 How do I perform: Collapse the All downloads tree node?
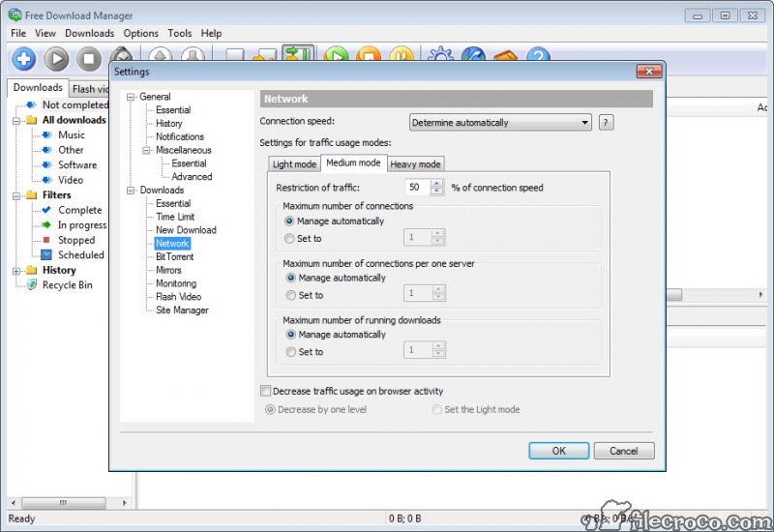pos(16,120)
